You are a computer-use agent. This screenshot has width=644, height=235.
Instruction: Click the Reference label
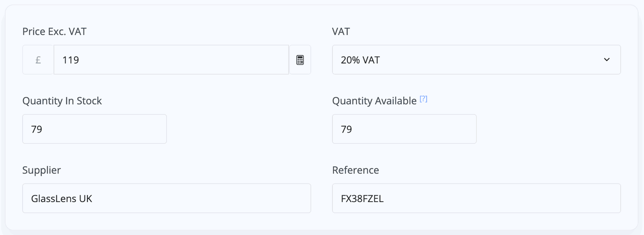355,170
